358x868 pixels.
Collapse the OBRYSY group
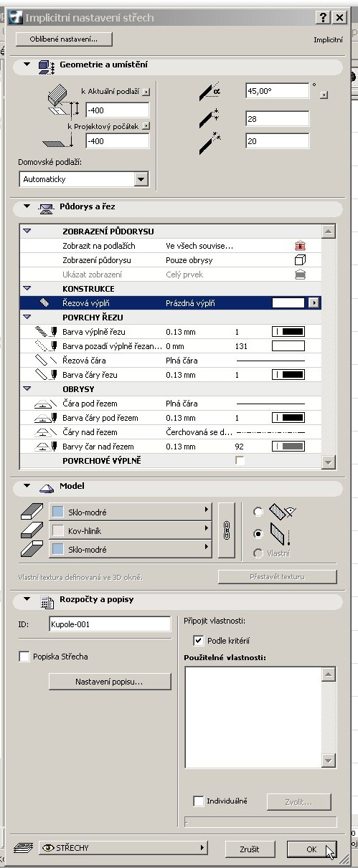tap(27, 389)
